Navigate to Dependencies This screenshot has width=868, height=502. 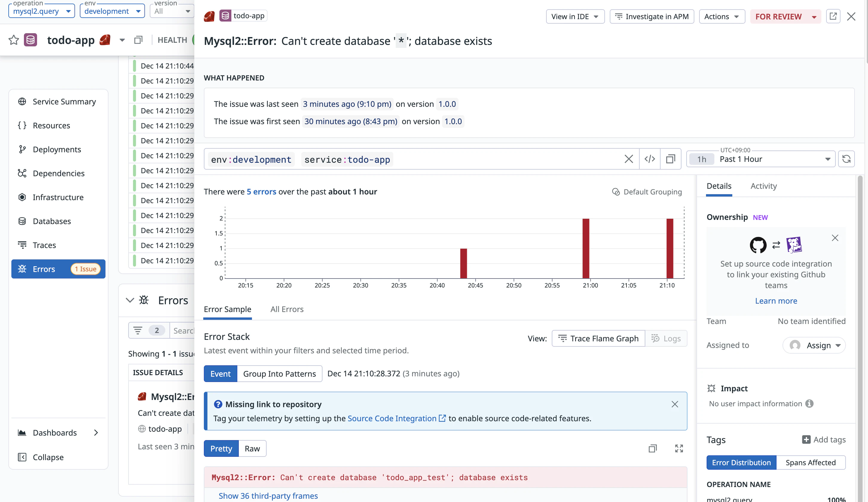pyautogui.click(x=58, y=173)
